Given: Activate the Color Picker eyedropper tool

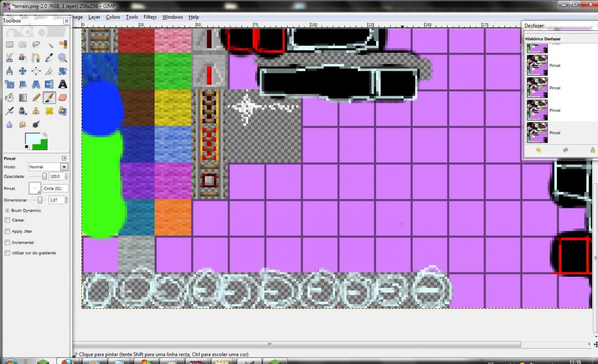Looking at the screenshot, I should 50,58.
